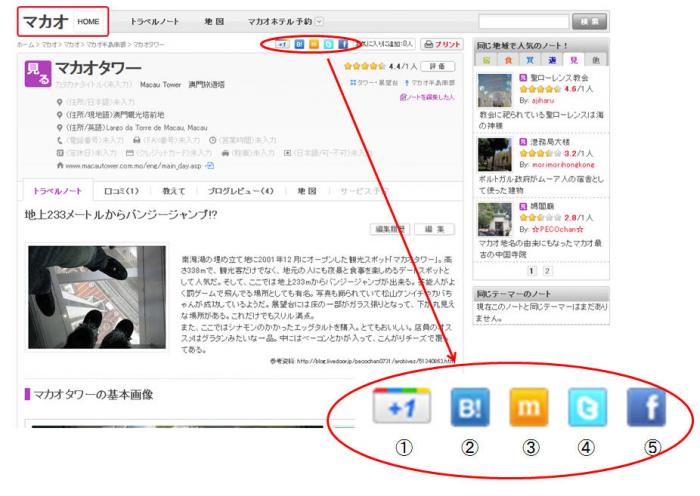Viewport: 700px width, 496px height.
Task: Tweet via the small Twitter icon beside the favorites counter
Action: point(329,44)
